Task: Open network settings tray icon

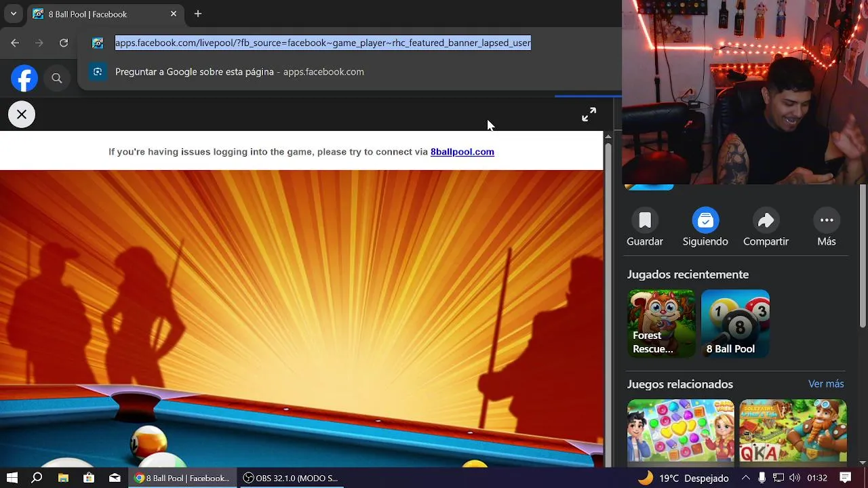Action: (778, 478)
